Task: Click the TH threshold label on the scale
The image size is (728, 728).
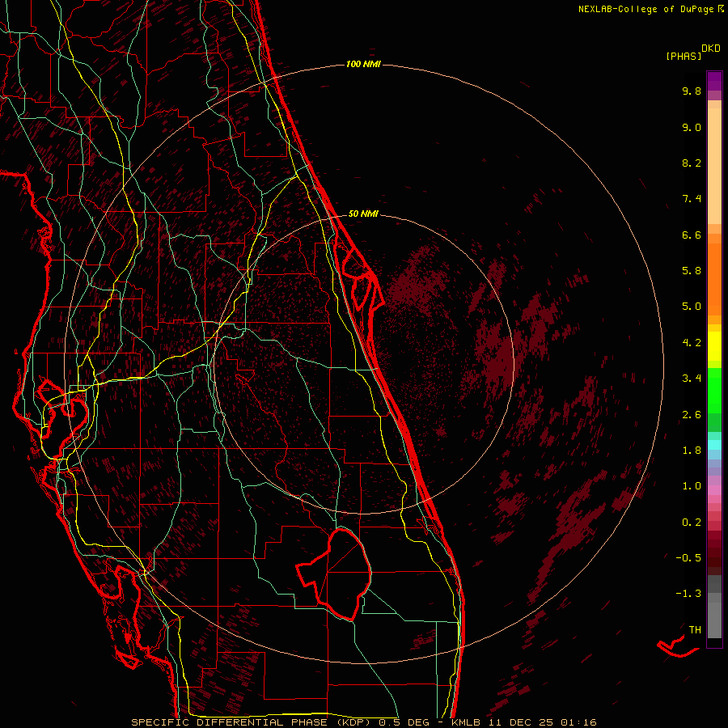Action: point(695,630)
